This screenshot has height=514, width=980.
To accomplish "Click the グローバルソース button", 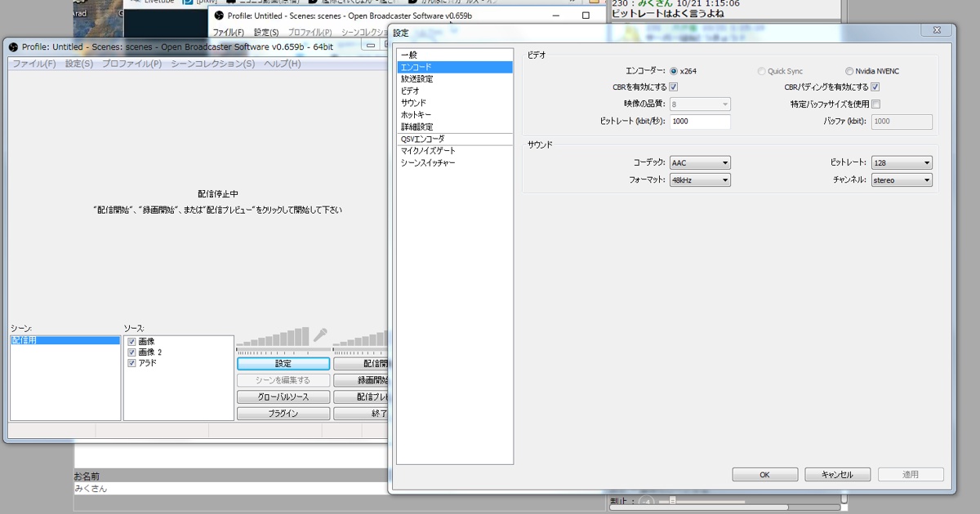I will tap(283, 397).
